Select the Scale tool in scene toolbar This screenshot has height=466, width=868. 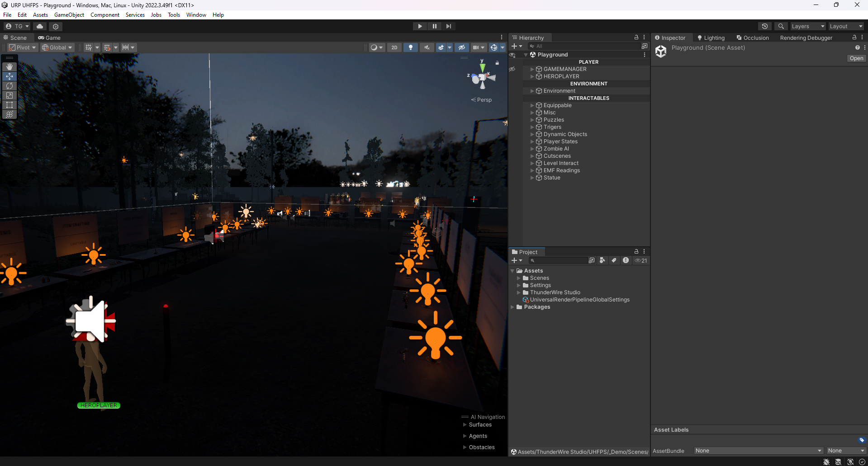coord(9,95)
